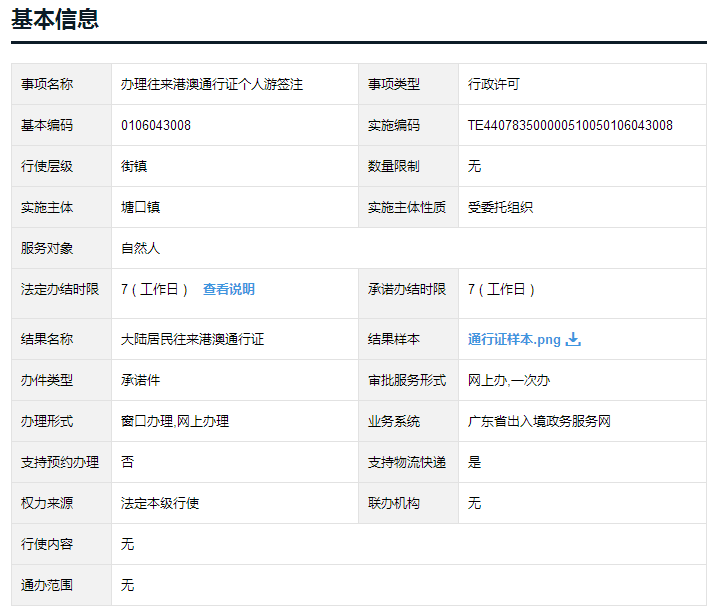Image resolution: width=717 pixels, height=613 pixels.
Task: Select the 办理往来港澳通行证个人游签注 item name text
Action: [211, 85]
